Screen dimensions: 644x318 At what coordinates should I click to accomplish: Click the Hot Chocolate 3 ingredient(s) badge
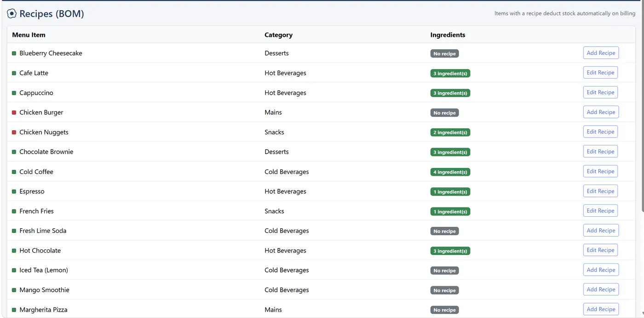tap(450, 251)
